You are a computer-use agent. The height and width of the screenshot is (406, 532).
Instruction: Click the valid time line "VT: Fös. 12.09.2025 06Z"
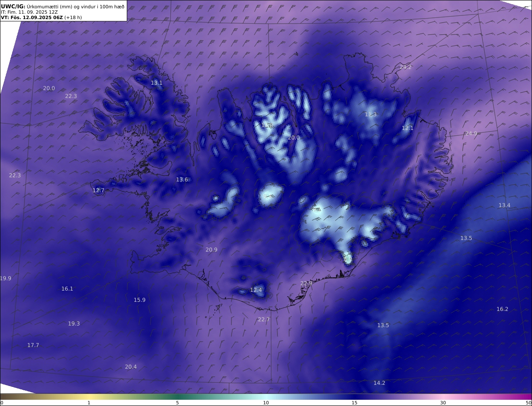32,17
